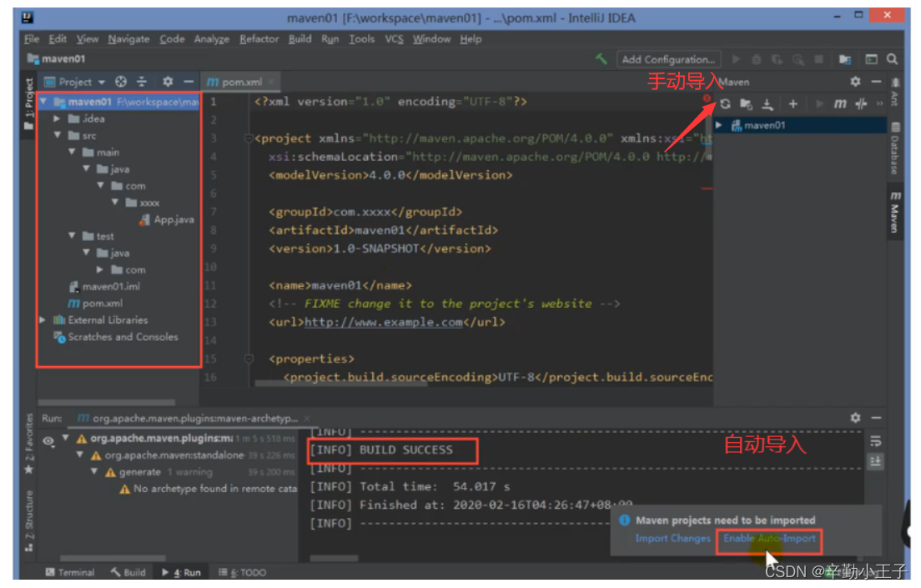Click Scroll to End icon in console
The image size is (921, 588).
click(875, 462)
